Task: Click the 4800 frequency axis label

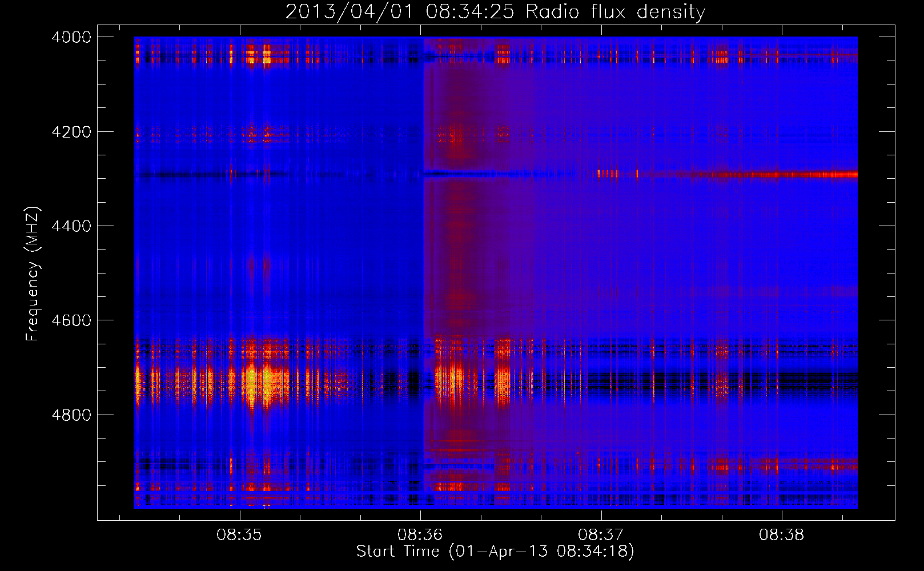Action: 71,415
